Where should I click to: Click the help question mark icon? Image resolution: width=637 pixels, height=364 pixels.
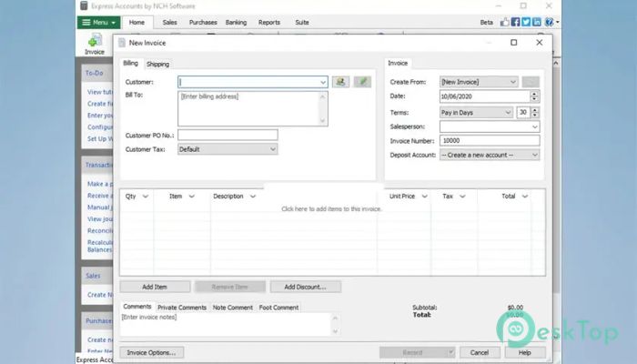[x=549, y=22]
